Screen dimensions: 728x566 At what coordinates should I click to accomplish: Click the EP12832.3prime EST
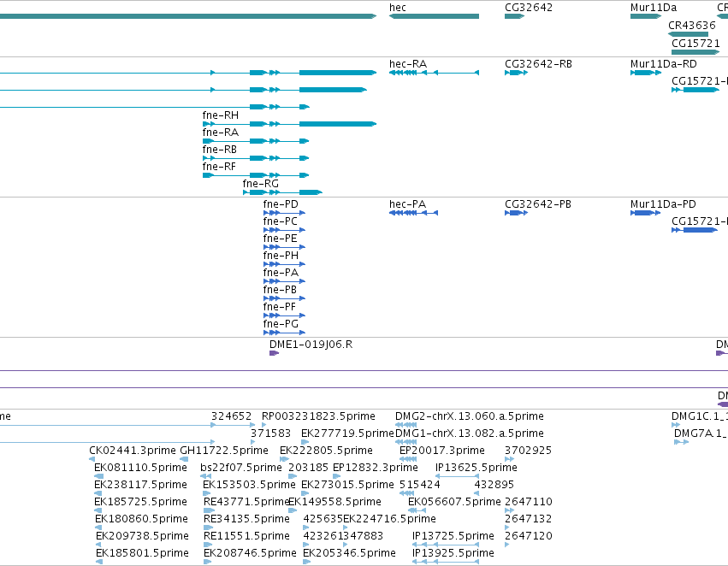pos(336,476)
